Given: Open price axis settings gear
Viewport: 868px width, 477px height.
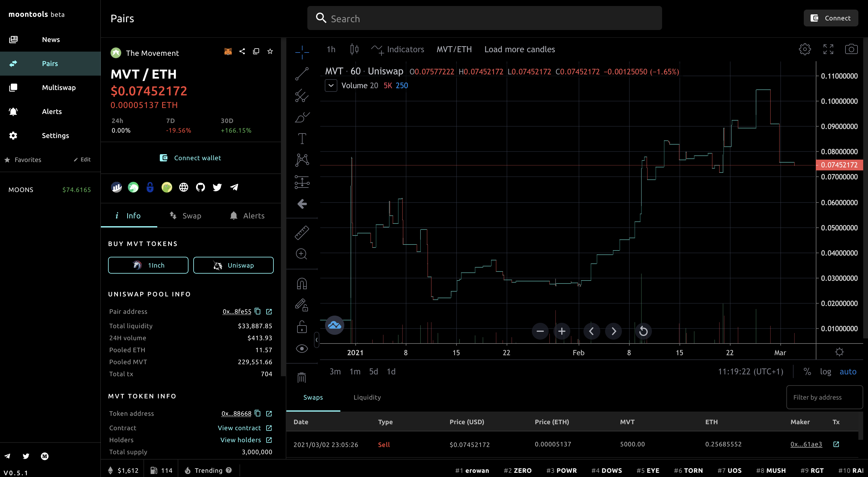Looking at the screenshot, I should (839, 352).
